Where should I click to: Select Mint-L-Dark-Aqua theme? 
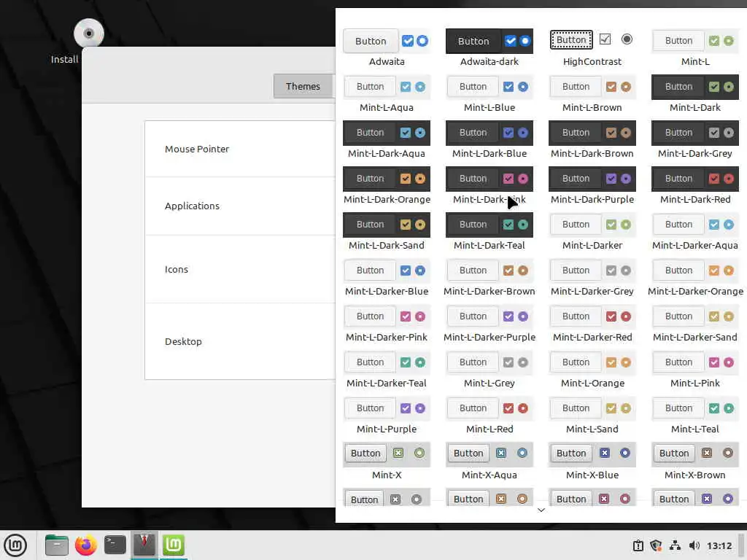coord(387,140)
